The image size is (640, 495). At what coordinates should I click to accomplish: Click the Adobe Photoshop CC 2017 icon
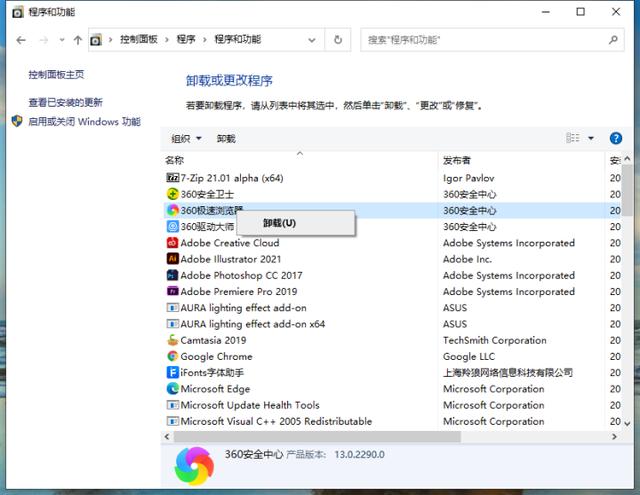[172, 275]
